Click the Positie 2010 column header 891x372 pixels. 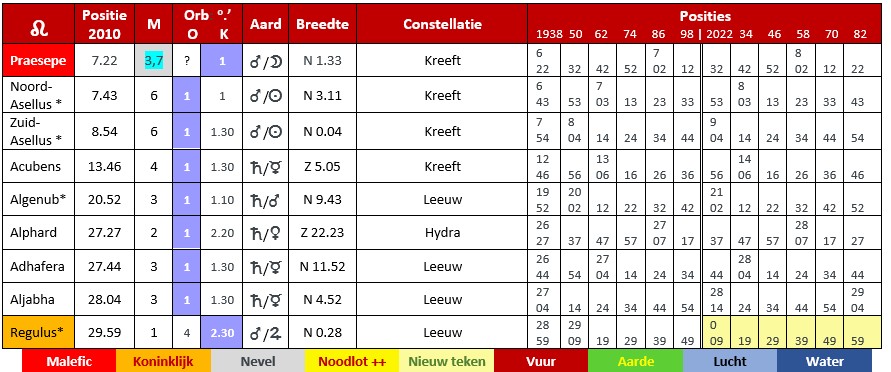tap(105, 24)
